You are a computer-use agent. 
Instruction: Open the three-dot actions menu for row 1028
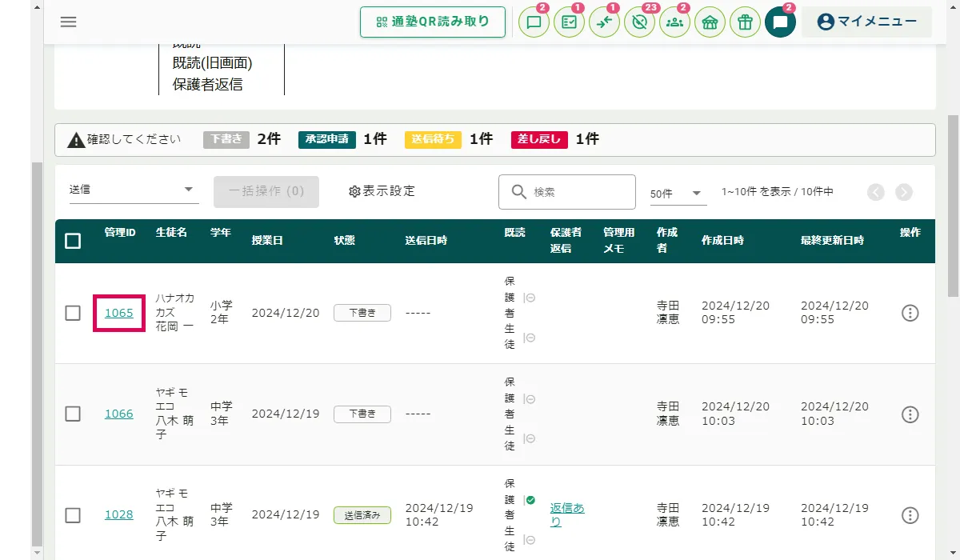[x=910, y=515]
